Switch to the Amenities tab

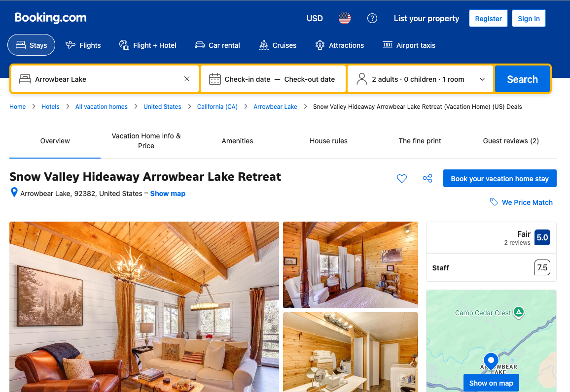click(x=237, y=141)
